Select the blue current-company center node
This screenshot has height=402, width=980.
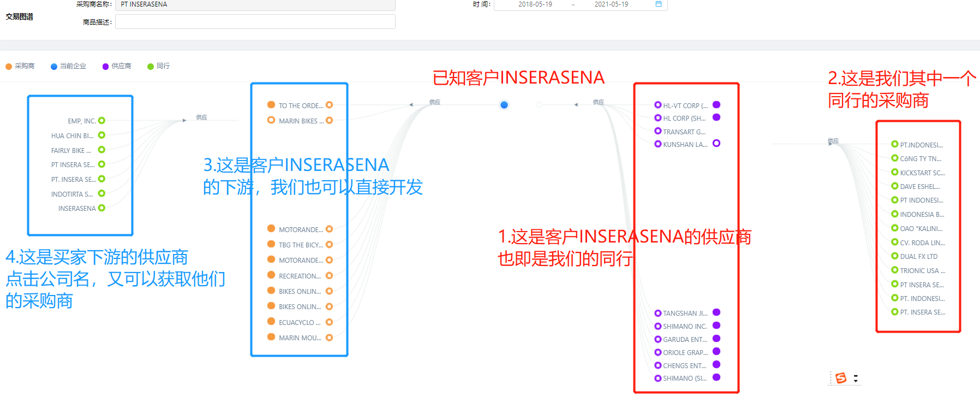coord(504,105)
